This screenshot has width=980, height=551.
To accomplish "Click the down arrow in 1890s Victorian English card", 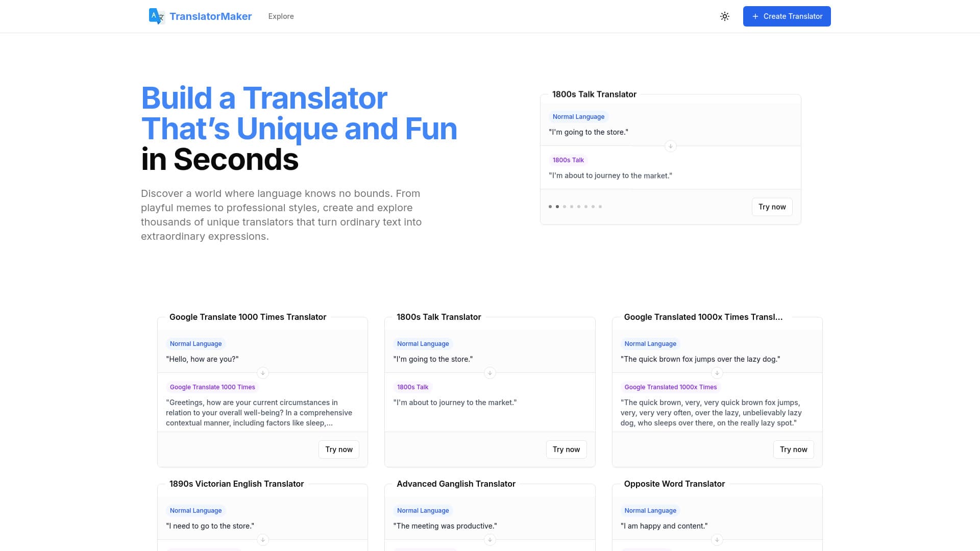I will point(262,540).
